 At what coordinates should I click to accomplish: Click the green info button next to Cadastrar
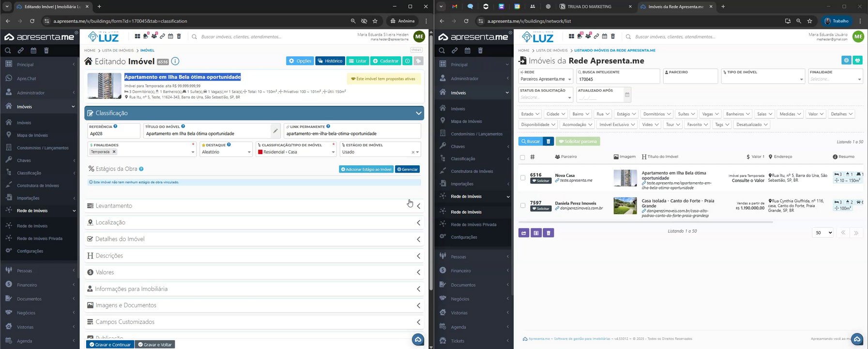point(408,61)
